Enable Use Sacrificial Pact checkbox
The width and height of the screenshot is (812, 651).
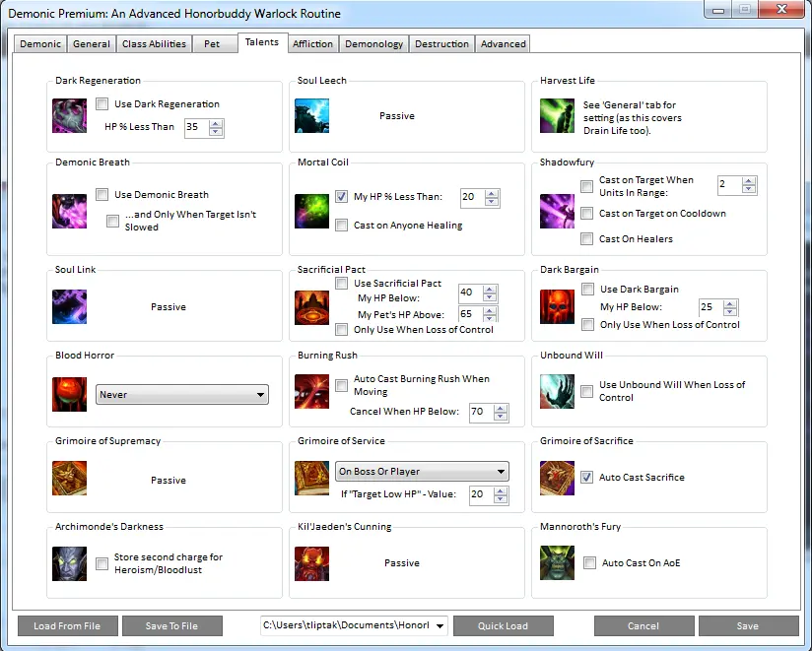[x=341, y=283]
